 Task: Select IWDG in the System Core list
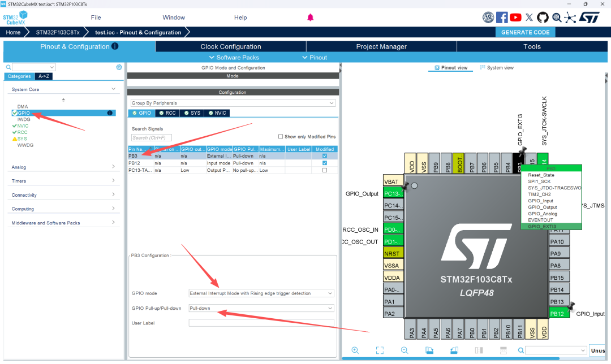(24, 119)
